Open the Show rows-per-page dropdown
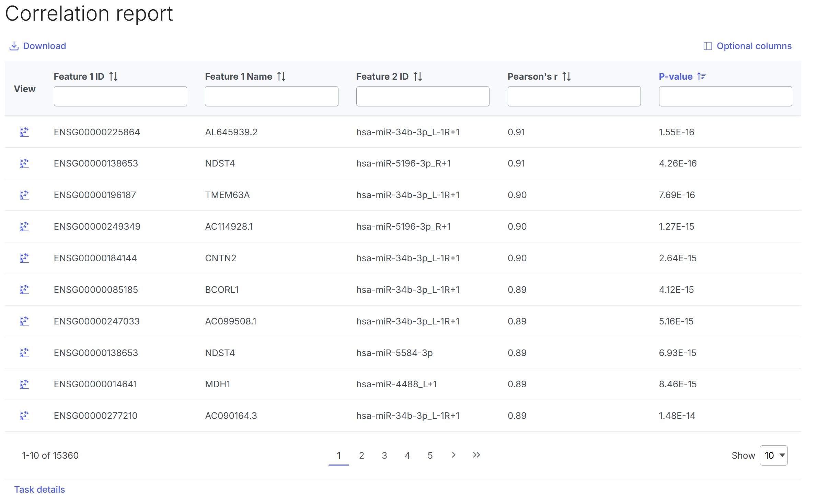This screenshot has width=818, height=504. (x=774, y=456)
